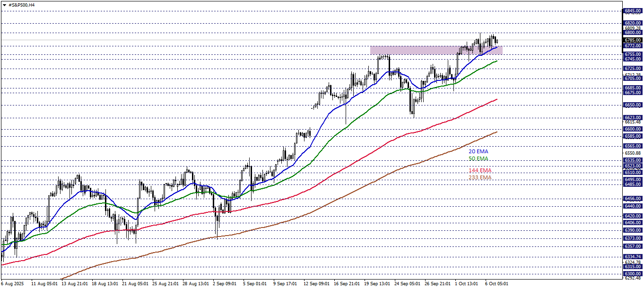The image size is (644, 289).
Task: Click the 6 Aug 2025 date label
Action: pyautogui.click(x=12, y=284)
